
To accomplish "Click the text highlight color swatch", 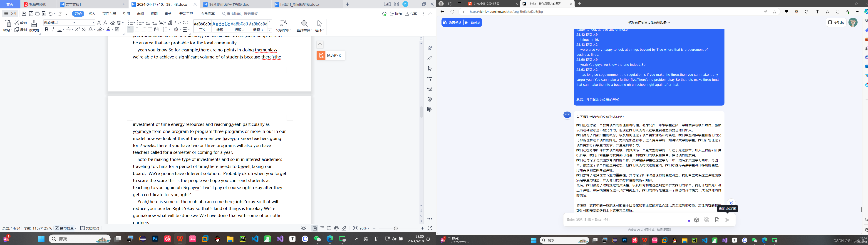I will 99,30.
